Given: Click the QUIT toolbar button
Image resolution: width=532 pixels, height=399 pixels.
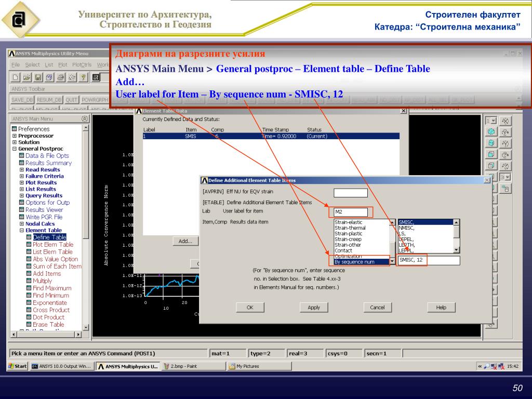Looking at the screenshot, I should [72, 100].
